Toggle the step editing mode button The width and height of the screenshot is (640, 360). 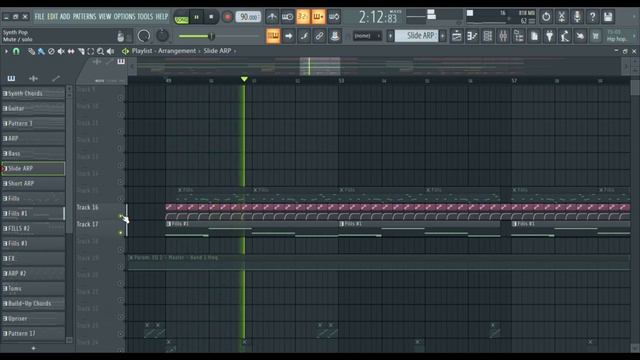pos(304,36)
